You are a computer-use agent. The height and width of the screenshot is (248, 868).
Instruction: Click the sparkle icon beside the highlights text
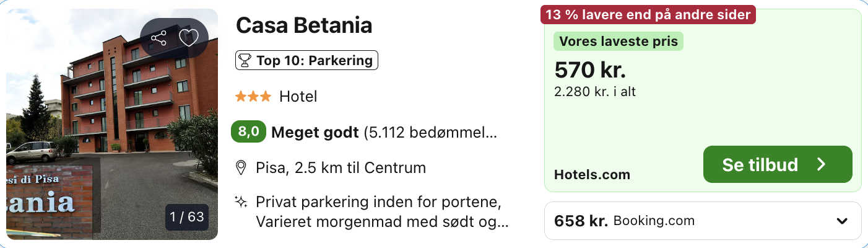pyautogui.click(x=241, y=202)
